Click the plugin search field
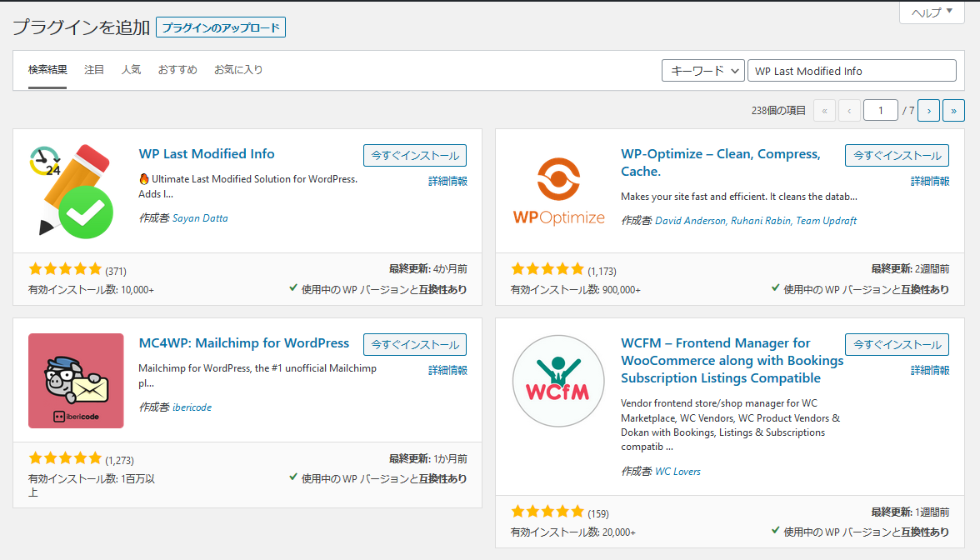 [x=852, y=71]
